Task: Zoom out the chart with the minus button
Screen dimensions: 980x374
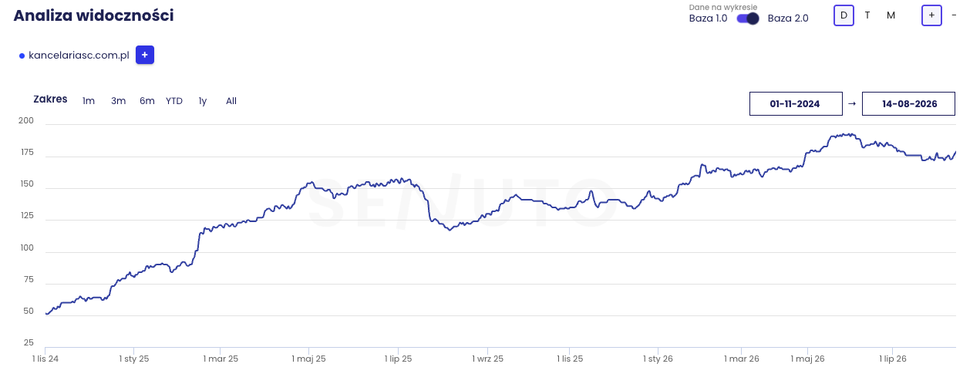Action: click(954, 15)
